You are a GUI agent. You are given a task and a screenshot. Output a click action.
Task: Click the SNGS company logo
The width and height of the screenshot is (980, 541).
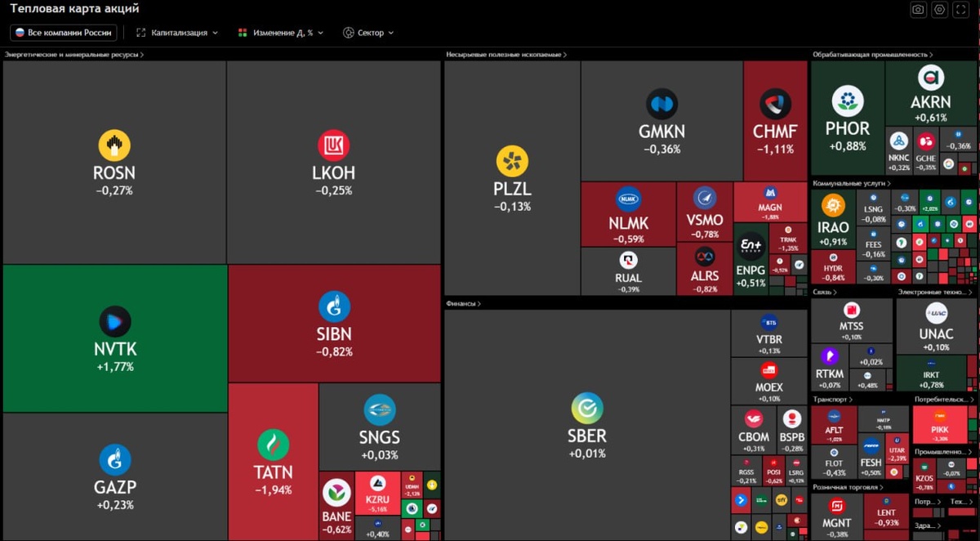[x=379, y=410]
